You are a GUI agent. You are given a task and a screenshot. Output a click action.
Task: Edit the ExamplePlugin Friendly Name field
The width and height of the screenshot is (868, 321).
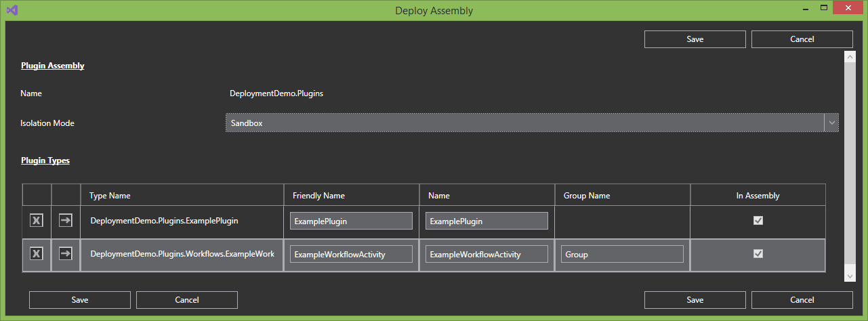point(351,221)
